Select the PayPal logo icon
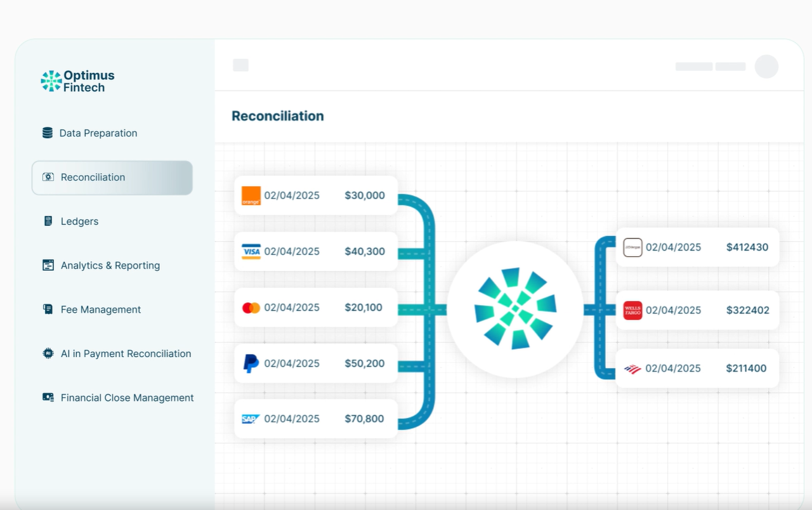This screenshot has height=510, width=812. coord(251,363)
